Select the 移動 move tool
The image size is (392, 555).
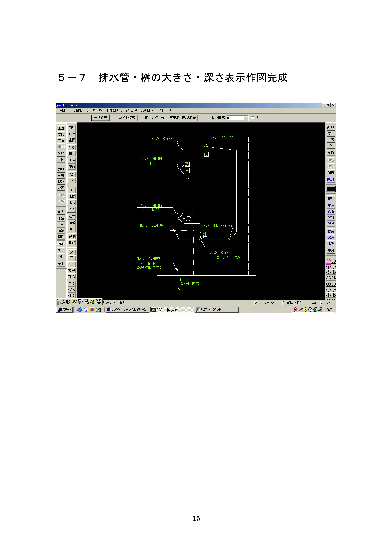point(61,256)
